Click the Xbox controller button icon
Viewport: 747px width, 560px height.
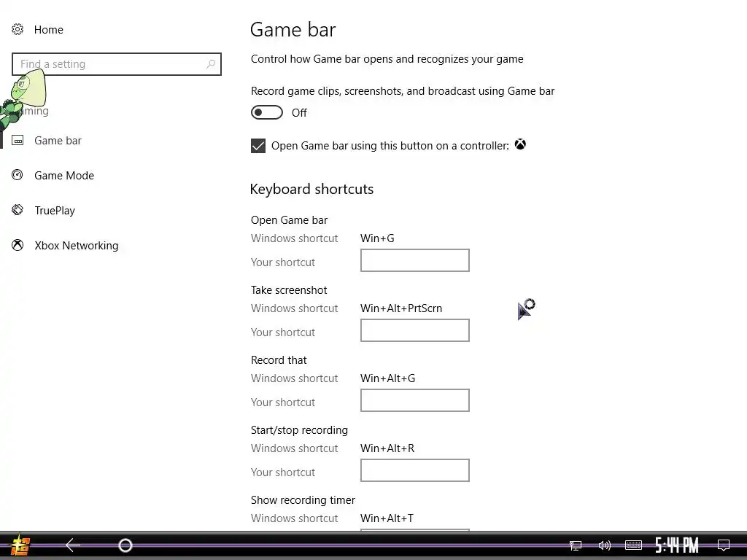coord(520,144)
